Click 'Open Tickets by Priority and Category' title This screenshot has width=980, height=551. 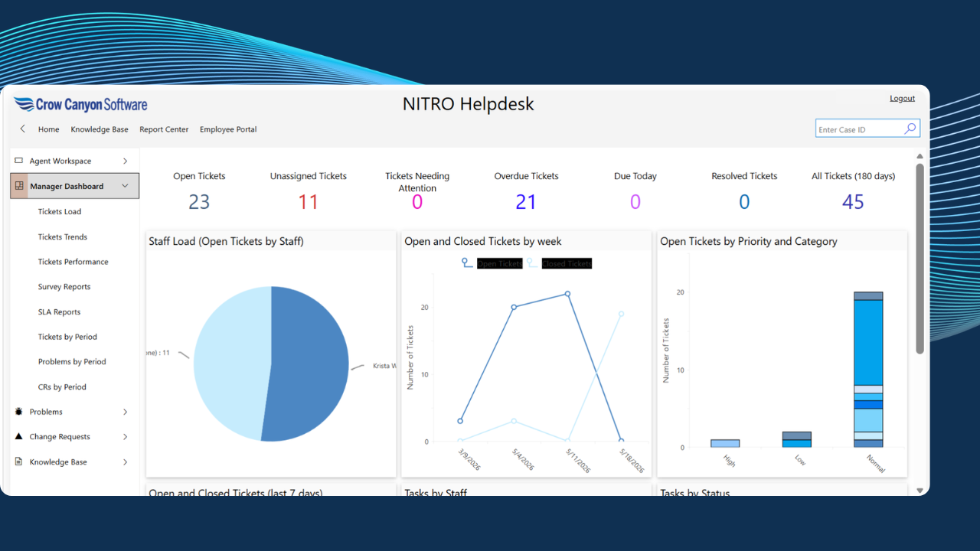click(749, 241)
